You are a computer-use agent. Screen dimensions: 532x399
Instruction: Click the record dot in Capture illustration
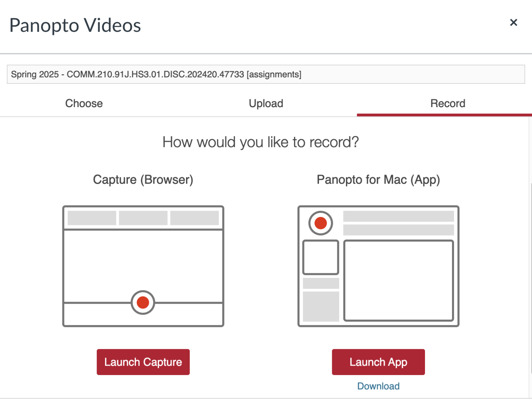[x=143, y=302]
